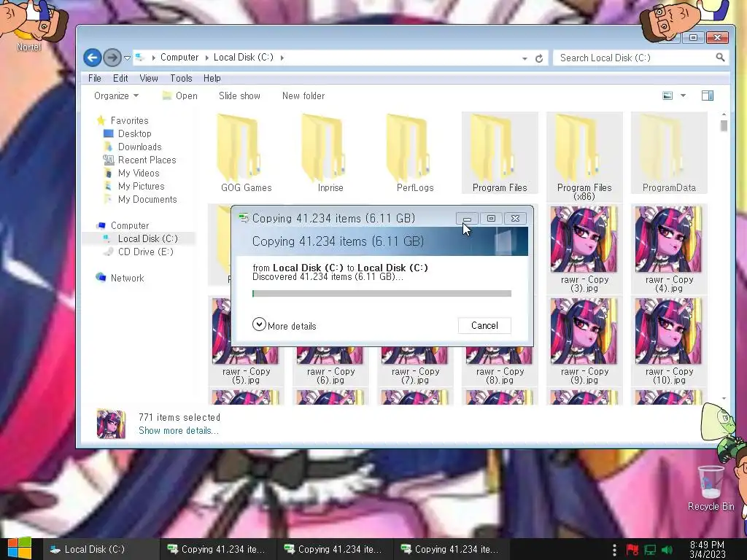
Task: Open the Help menu
Action: click(x=212, y=78)
